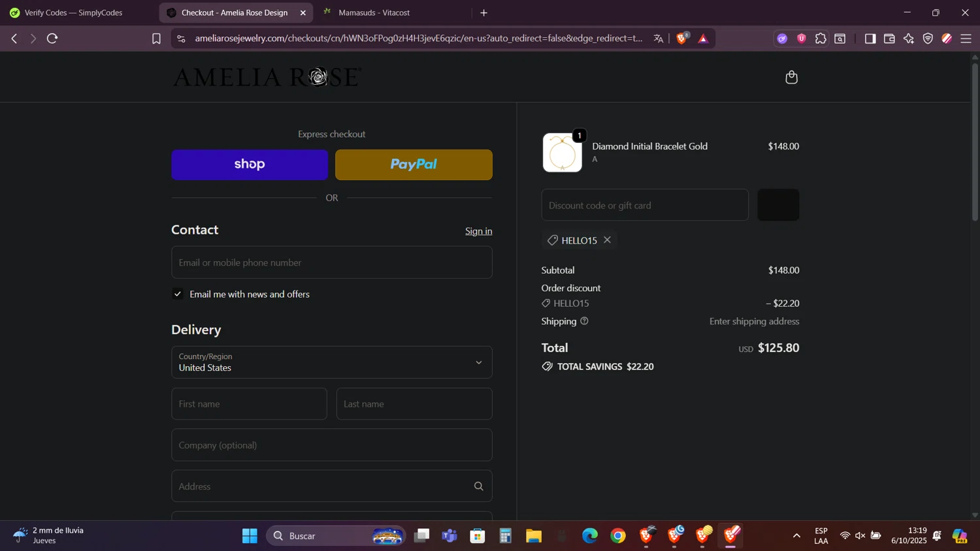Click the Diamond Initial Bracelet Gold text
The image size is (980, 551).
(649, 146)
